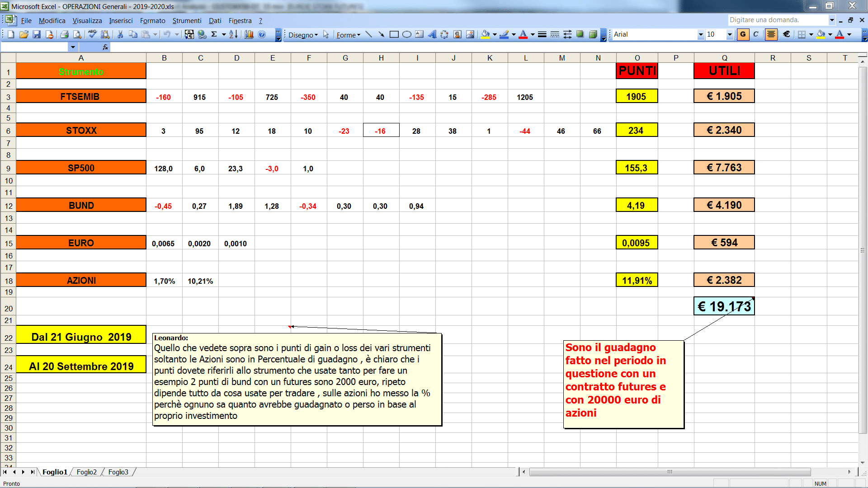
Task: Insert diagram or organization chart icon
Action: click(x=445, y=34)
